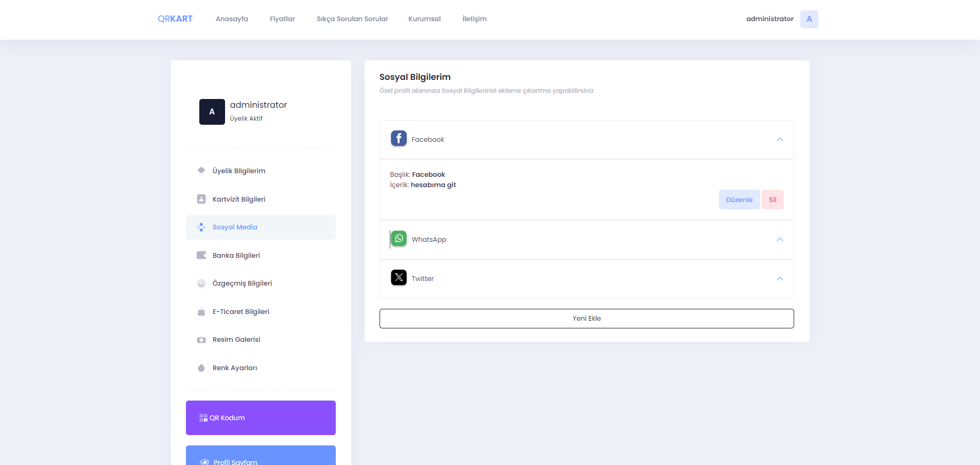Select Özgeçmiş Bilgileri in the sidebar

pos(242,284)
